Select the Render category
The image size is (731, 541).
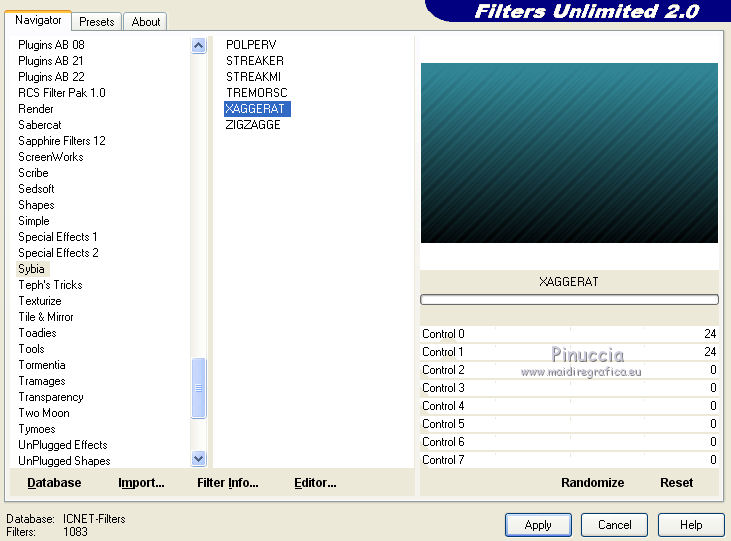35,109
